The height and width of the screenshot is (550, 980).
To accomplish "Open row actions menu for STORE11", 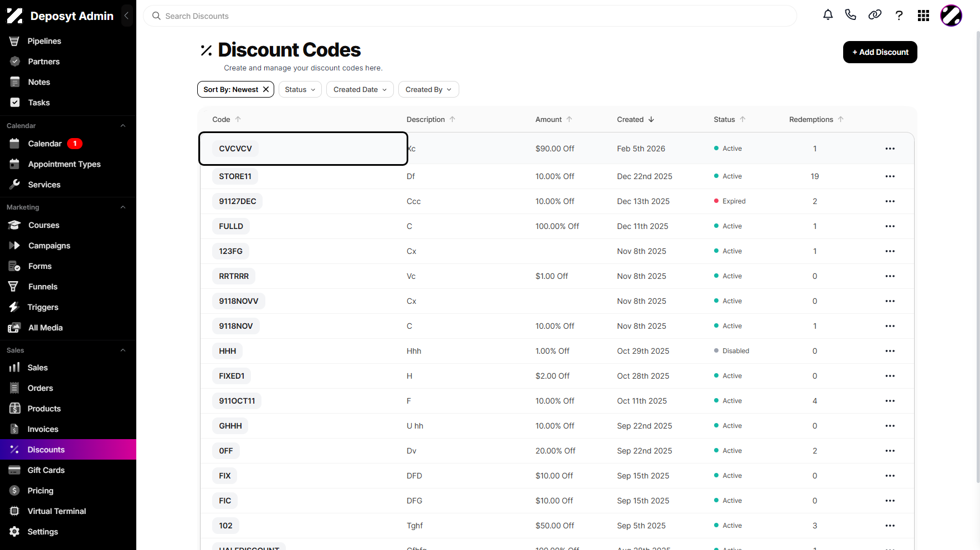I will click(x=890, y=176).
